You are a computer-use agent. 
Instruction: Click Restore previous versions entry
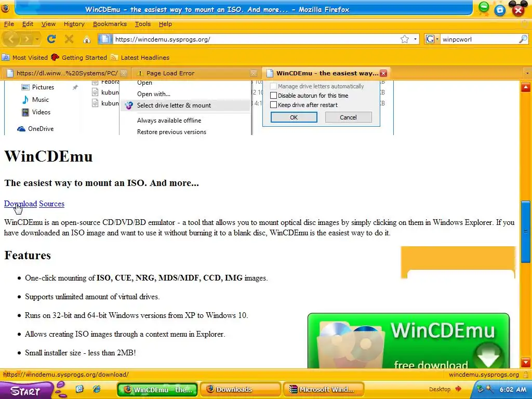pyautogui.click(x=171, y=132)
